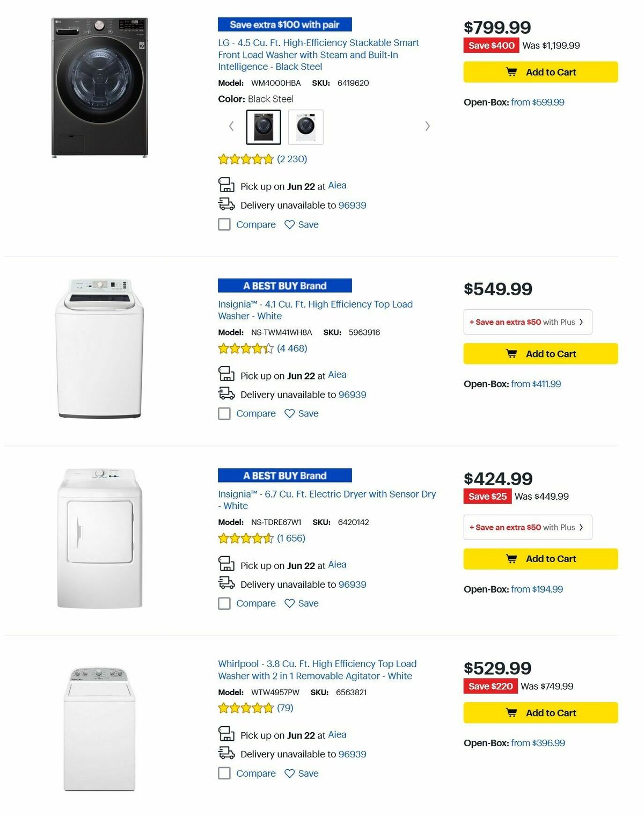This screenshot has width=644, height=817.
Task: Click the 96939 zip code link
Action: click(x=352, y=205)
